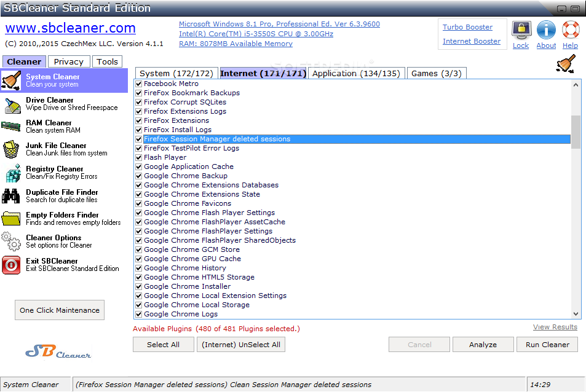The width and height of the screenshot is (586, 392).
Task: Uncheck Google Chrome Logs checkbox
Action: tap(138, 314)
